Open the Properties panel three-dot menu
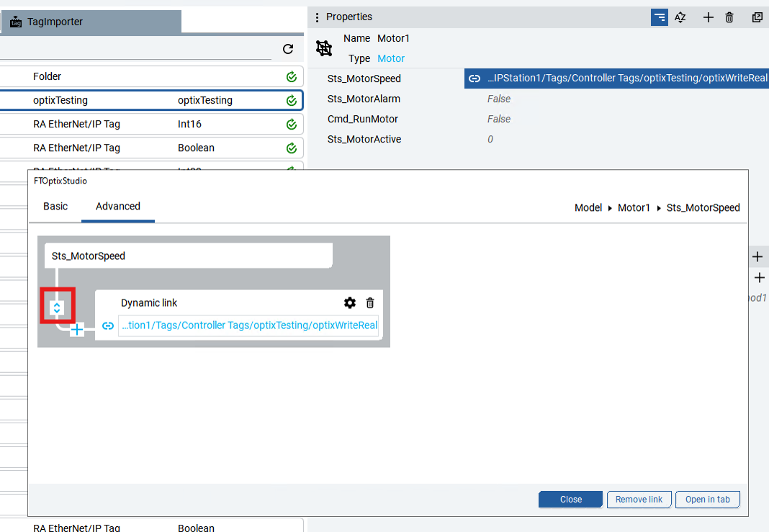Viewport: 769px width, 532px height. pyautogui.click(x=317, y=17)
